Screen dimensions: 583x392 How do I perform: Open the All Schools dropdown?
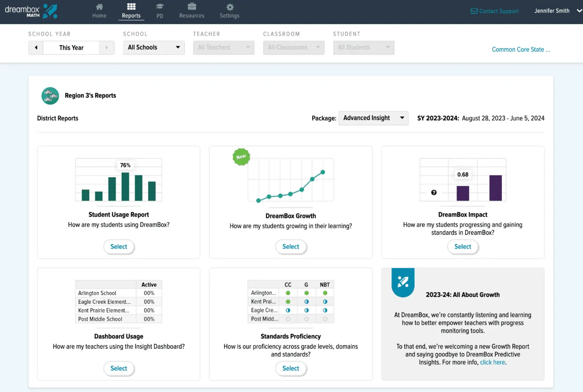(154, 47)
